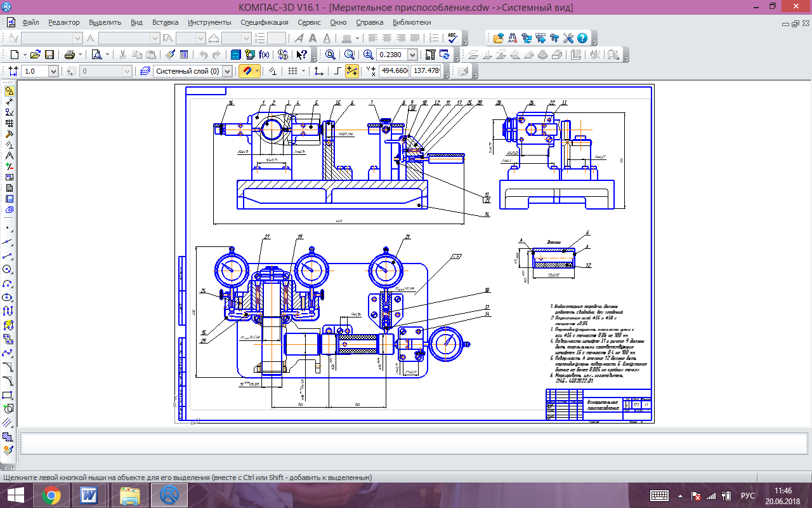Expand the Системный слой layer dropdown
Image resolution: width=812 pixels, height=508 pixels.
(x=227, y=71)
